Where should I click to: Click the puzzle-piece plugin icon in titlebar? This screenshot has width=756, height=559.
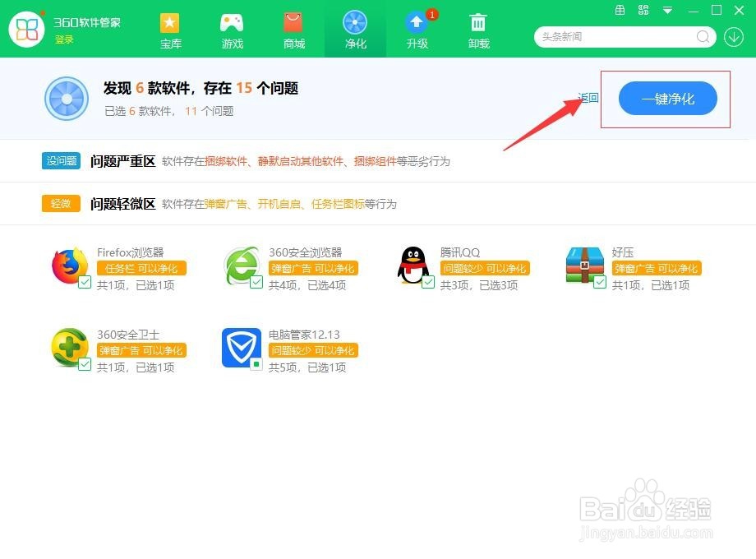pyautogui.click(x=643, y=11)
